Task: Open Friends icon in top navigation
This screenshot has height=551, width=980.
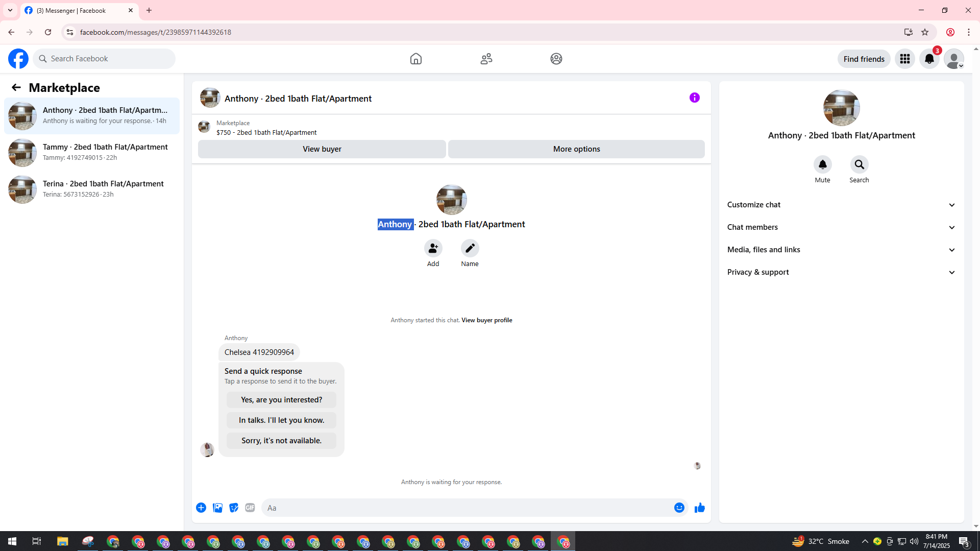Action: pyautogui.click(x=486, y=59)
